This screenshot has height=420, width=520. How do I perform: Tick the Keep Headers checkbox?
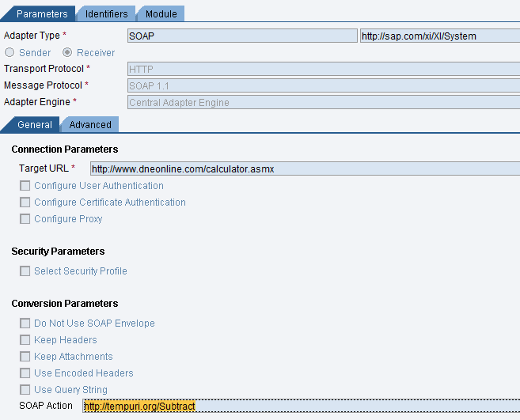tap(25, 340)
